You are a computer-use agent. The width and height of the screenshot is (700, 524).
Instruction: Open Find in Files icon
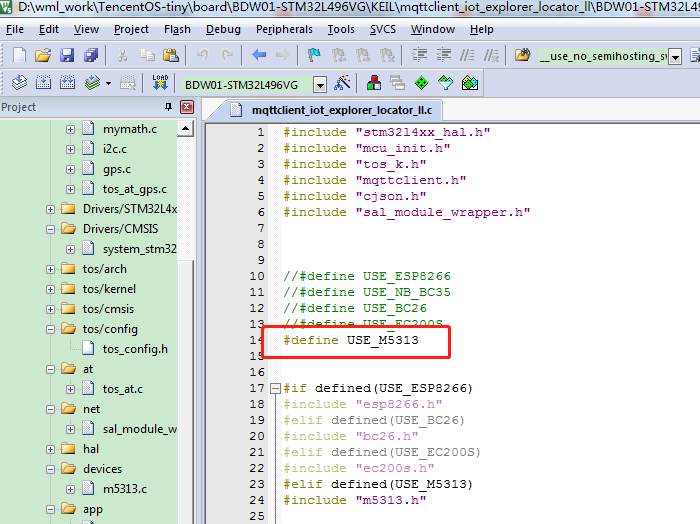click(522, 55)
